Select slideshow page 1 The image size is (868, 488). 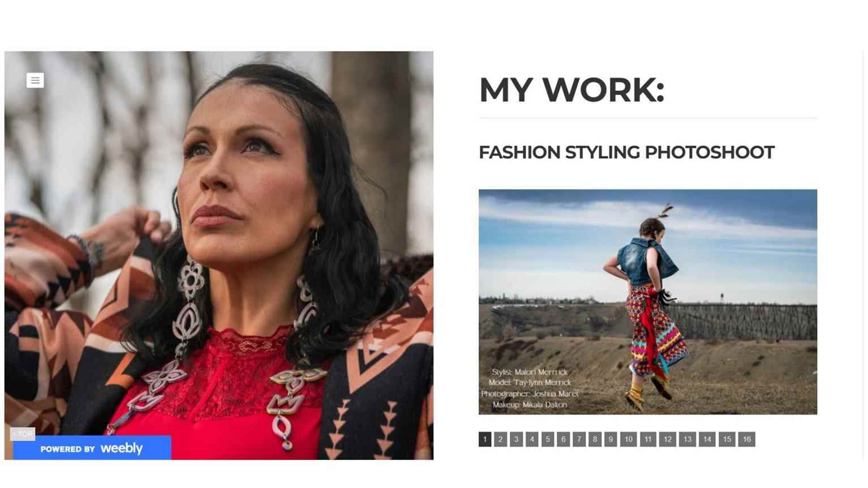pyautogui.click(x=485, y=439)
